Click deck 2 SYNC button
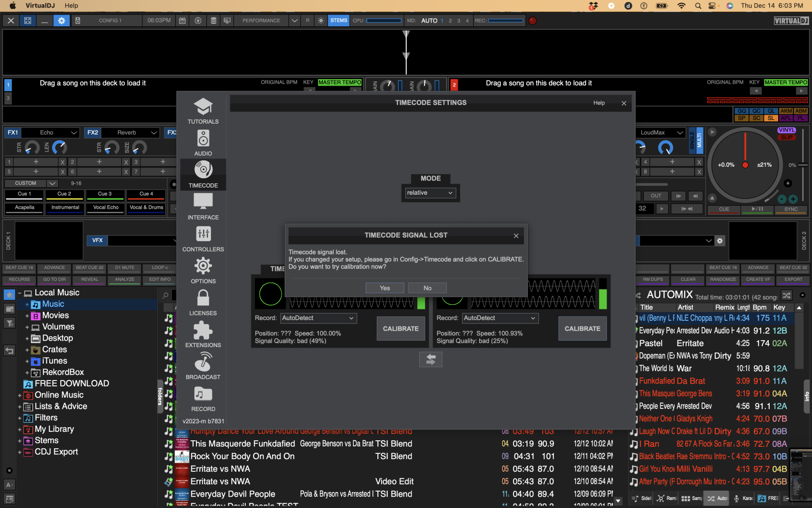 coord(791,209)
